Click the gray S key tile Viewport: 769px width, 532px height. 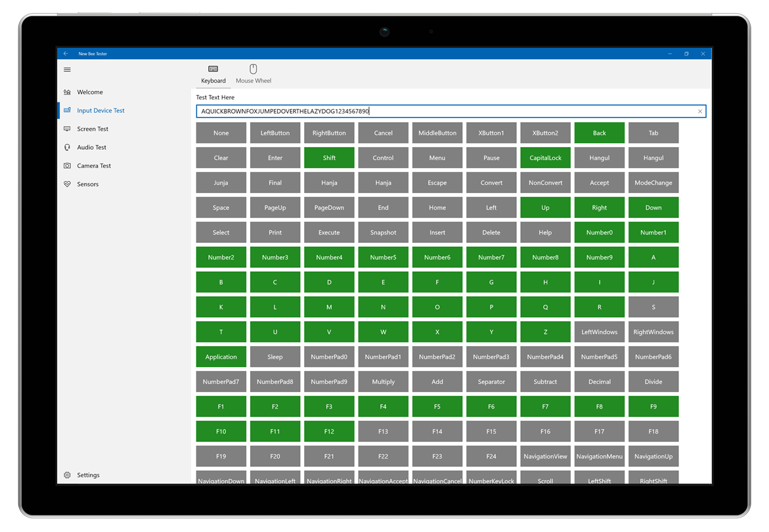click(x=653, y=307)
